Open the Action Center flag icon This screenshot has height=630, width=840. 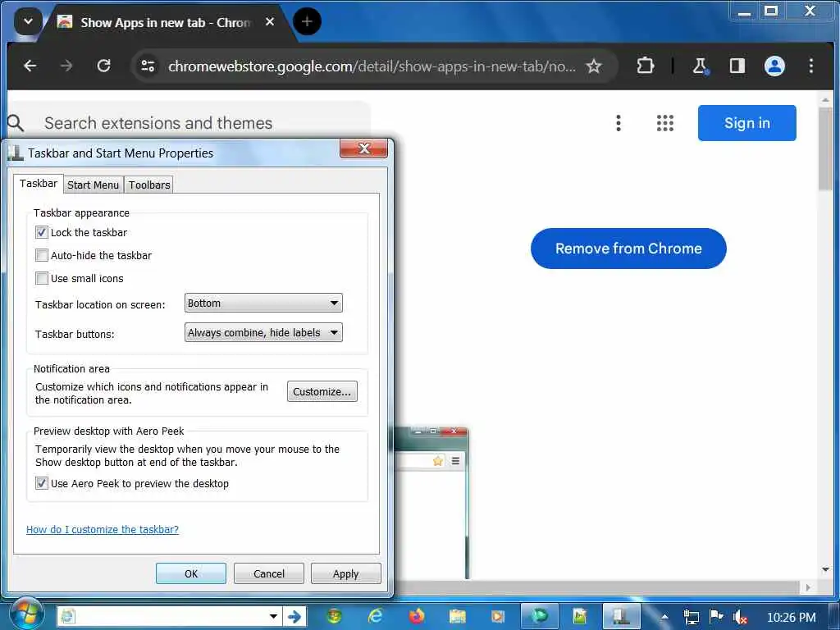click(x=715, y=617)
